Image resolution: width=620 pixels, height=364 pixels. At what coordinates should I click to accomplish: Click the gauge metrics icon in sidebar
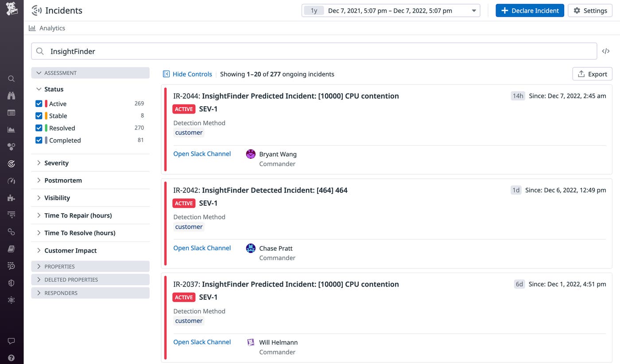pos(11,181)
